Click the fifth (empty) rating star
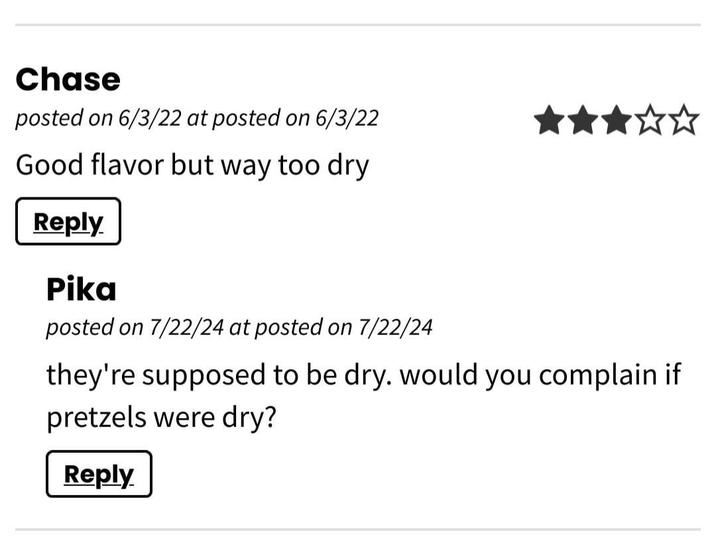Screen dimensions: 716x546 click(x=684, y=122)
